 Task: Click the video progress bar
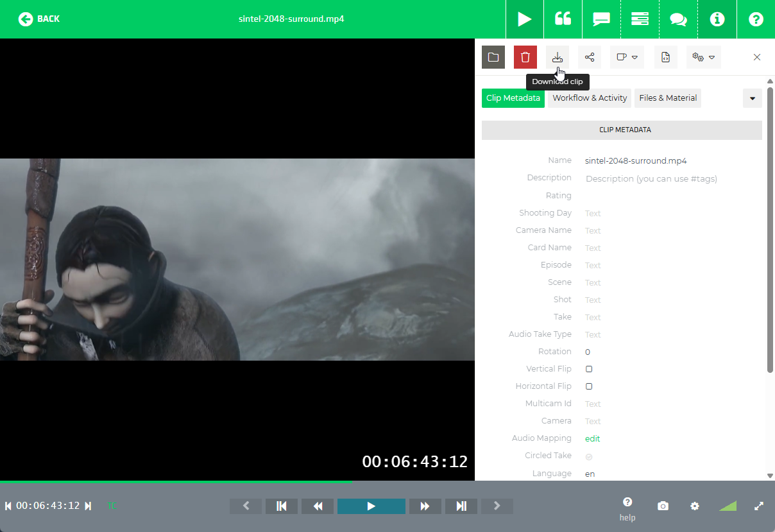pyautogui.click(x=387, y=482)
